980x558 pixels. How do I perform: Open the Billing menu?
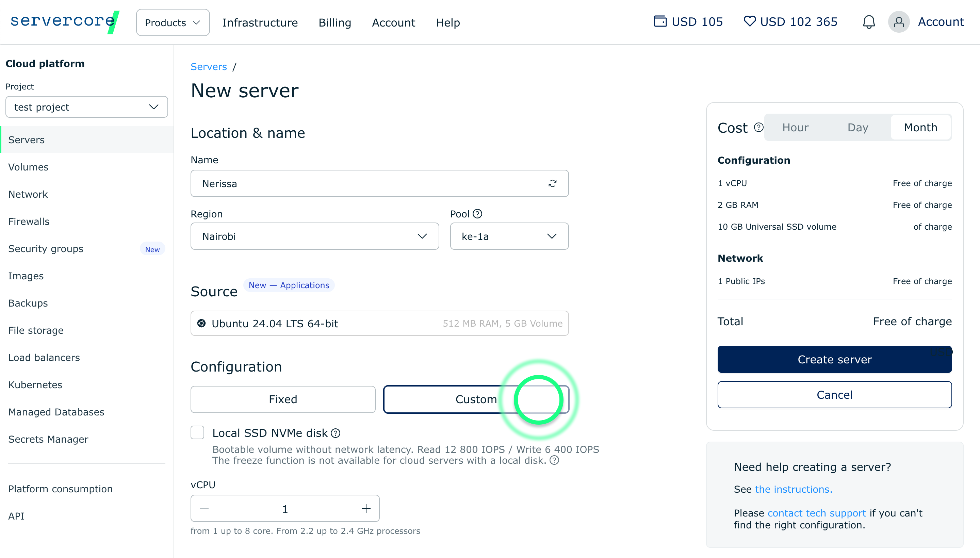[334, 22]
